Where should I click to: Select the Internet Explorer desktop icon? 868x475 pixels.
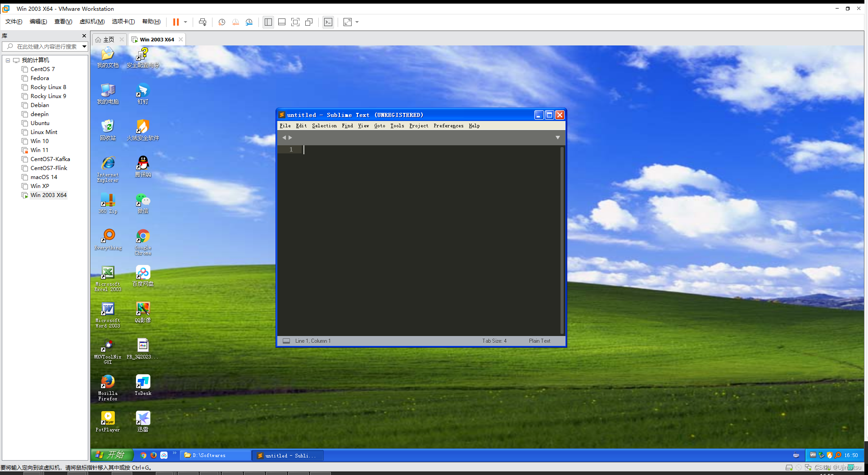(108, 169)
